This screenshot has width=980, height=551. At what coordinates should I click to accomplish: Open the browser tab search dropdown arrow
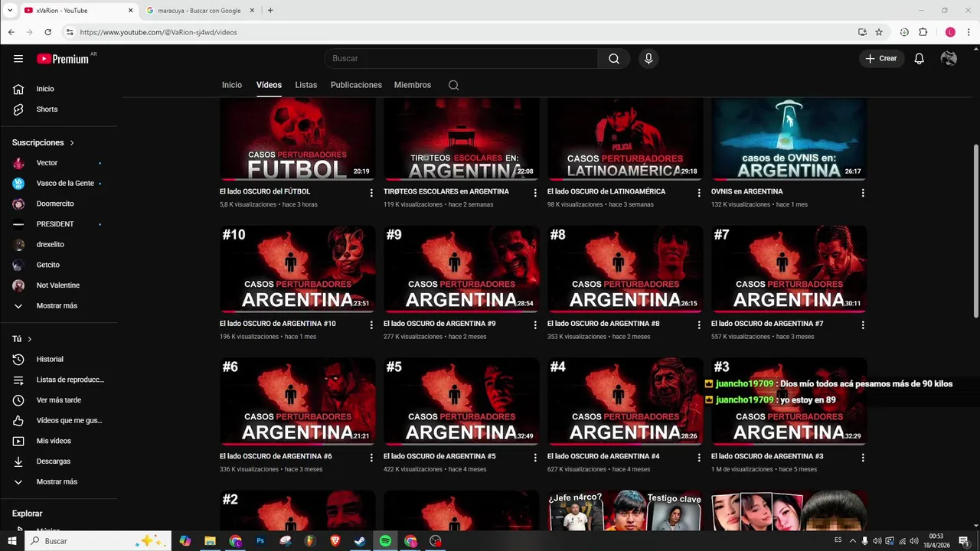tap(10, 11)
